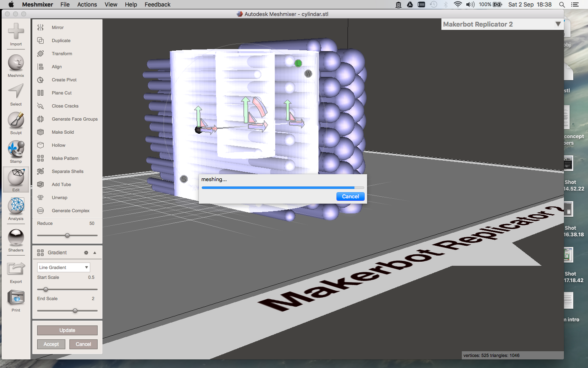This screenshot has width=588, height=368.
Task: Open the Actions menu
Action: [x=87, y=4]
